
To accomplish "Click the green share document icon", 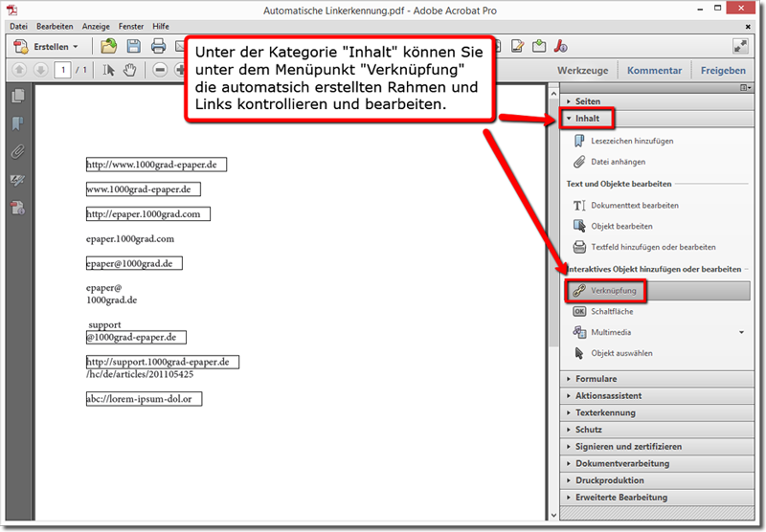I will point(539,46).
